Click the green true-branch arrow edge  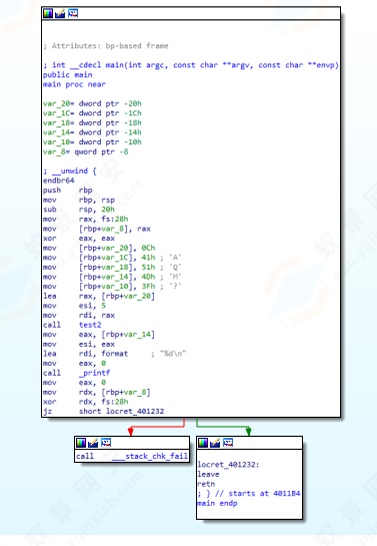tap(223, 427)
